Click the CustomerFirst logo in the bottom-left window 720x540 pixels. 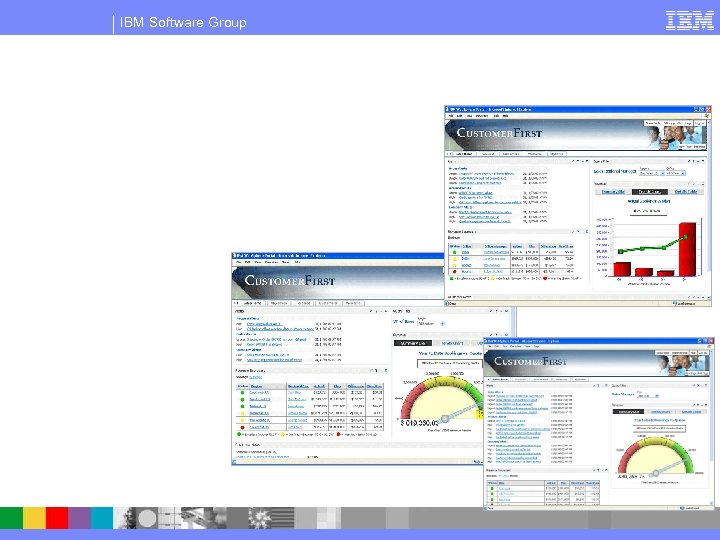click(290, 280)
